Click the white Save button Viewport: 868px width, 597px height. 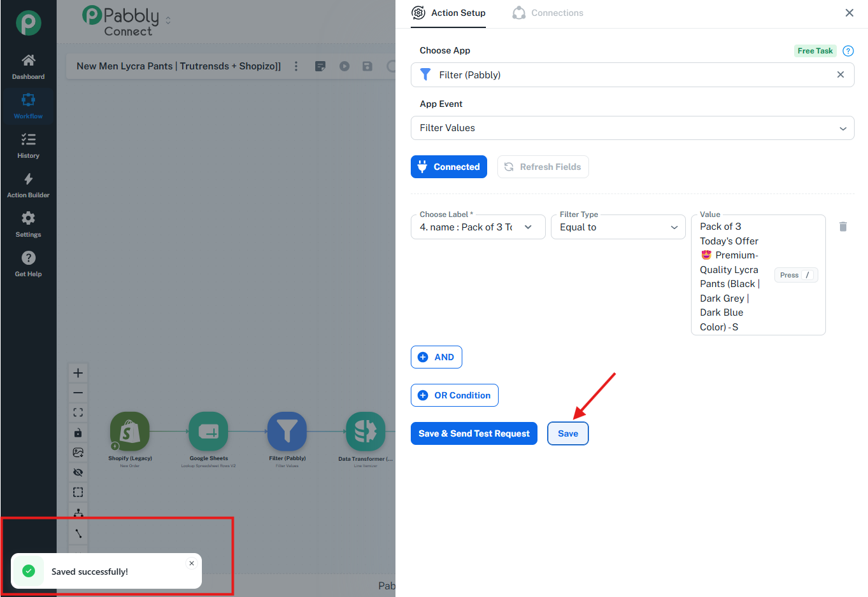[568, 433]
